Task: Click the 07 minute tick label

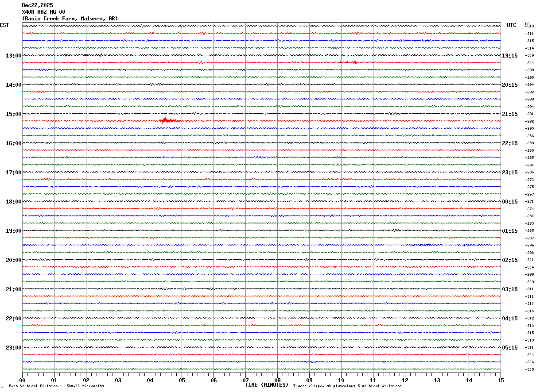Action: point(245,380)
